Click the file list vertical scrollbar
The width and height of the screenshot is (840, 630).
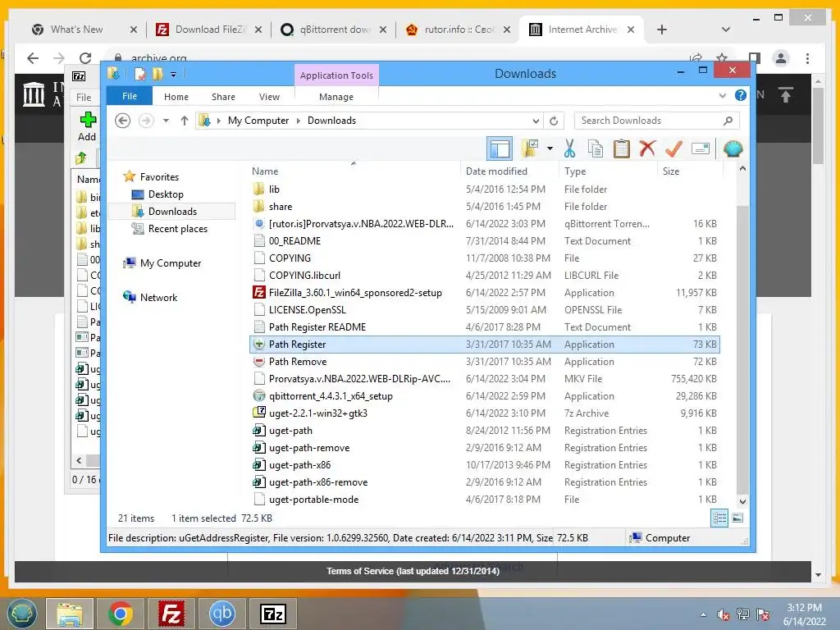click(742, 348)
